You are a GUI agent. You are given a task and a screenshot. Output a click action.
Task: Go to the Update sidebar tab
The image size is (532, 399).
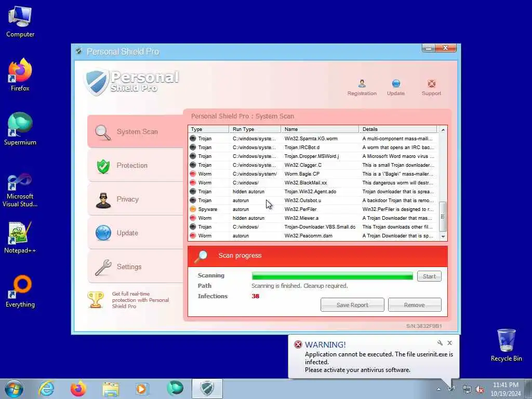click(x=136, y=233)
